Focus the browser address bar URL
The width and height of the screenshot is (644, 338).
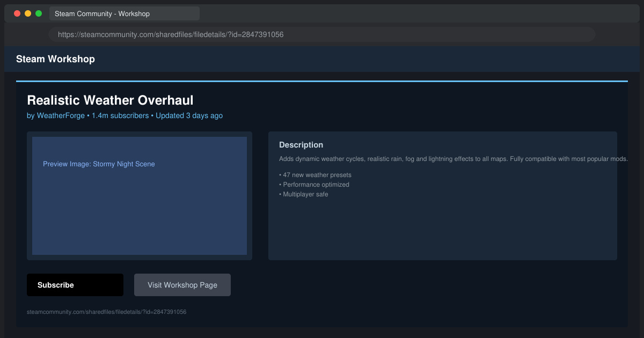322,34
